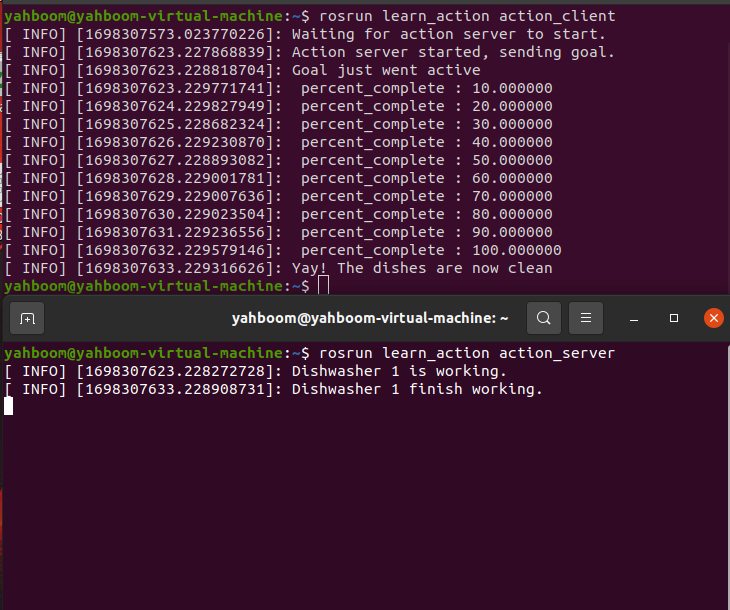This screenshot has height=610, width=730.
Task: Click the 'percent_complete : 20.000000' line
Action: tap(278, 106)
